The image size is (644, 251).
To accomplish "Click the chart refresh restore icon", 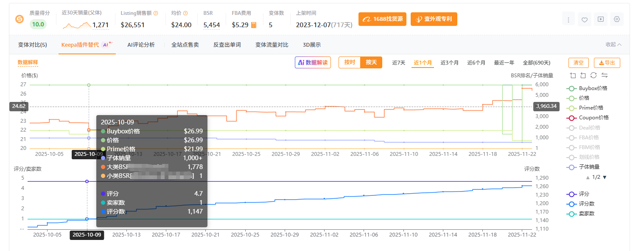I will pos(593,75).
